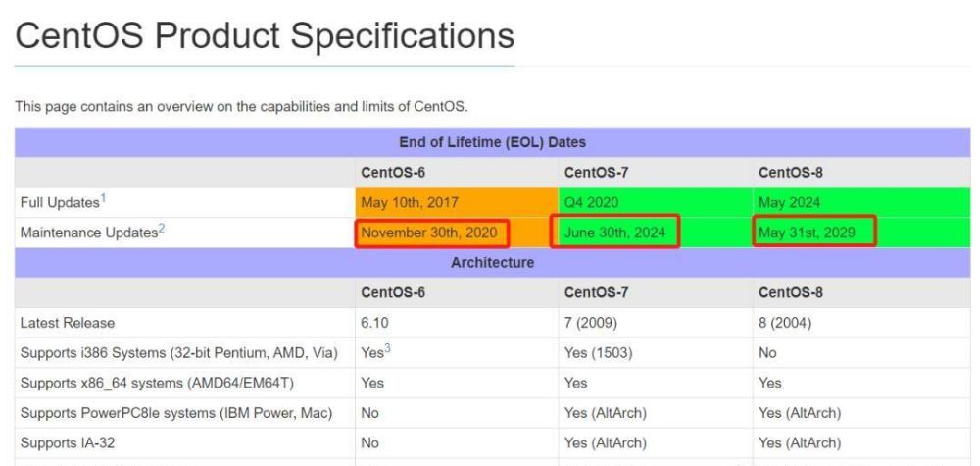Click the Yes (1503) i386 support cell
This screenshot has height=466, width=980.
pos(598,353)
